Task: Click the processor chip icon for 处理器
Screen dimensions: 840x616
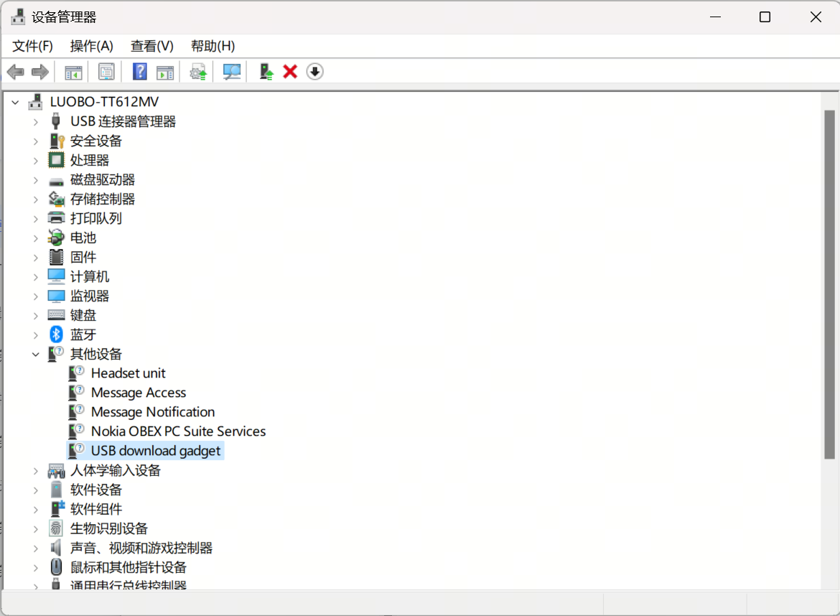Action: click(x=56, y=160)
